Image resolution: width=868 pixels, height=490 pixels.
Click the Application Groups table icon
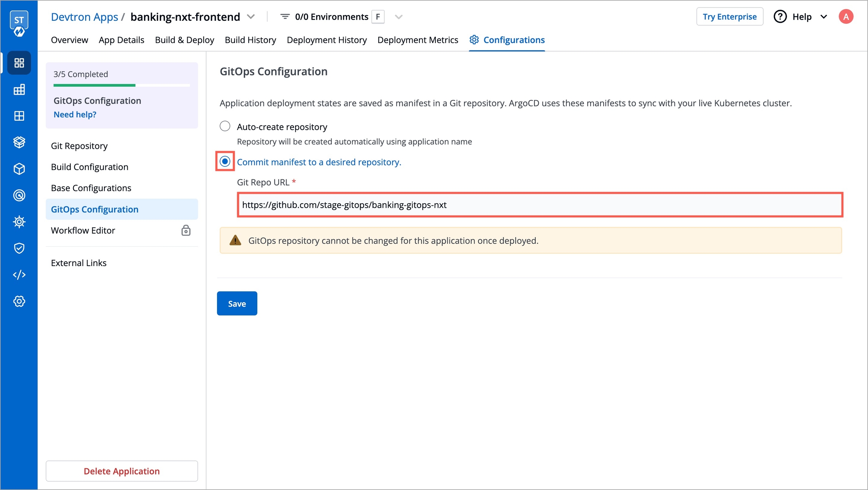point(19,90)
